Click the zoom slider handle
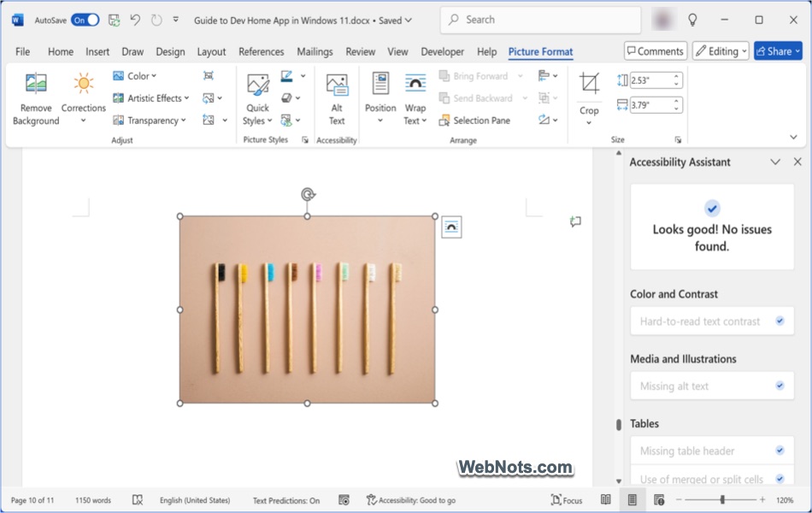812x513 pixels. (x=722, y=500)
